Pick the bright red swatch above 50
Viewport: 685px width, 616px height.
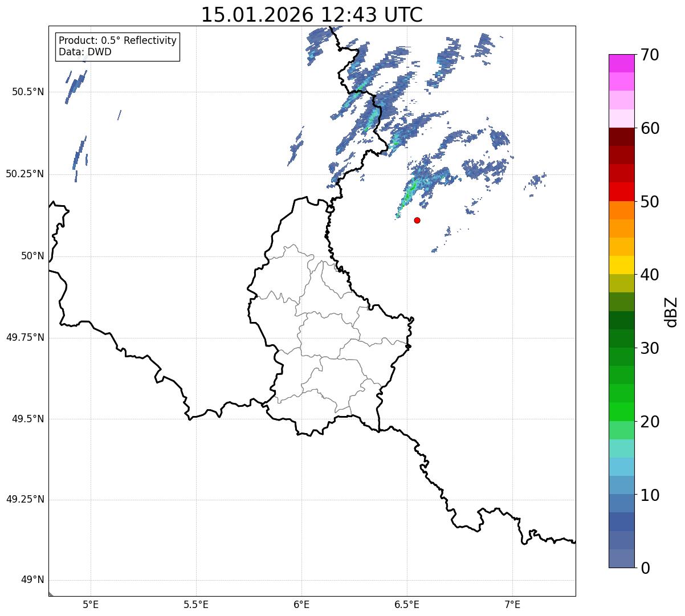click(621, 191)
